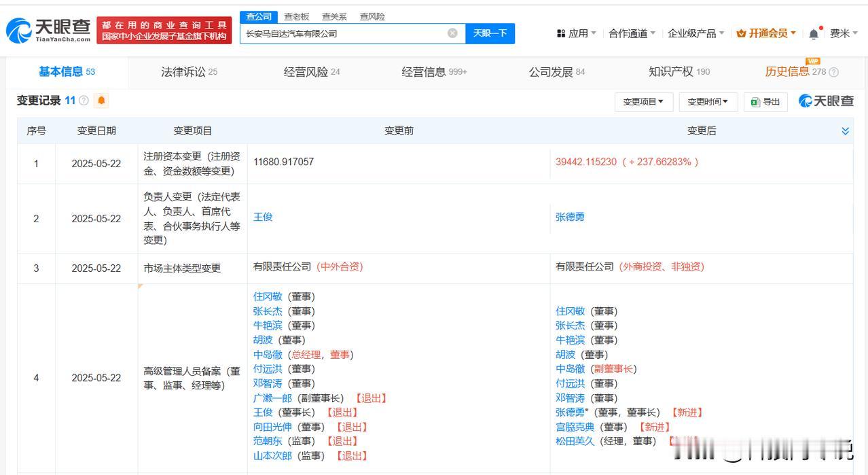Expand the 应用 menu

point(577,33)
